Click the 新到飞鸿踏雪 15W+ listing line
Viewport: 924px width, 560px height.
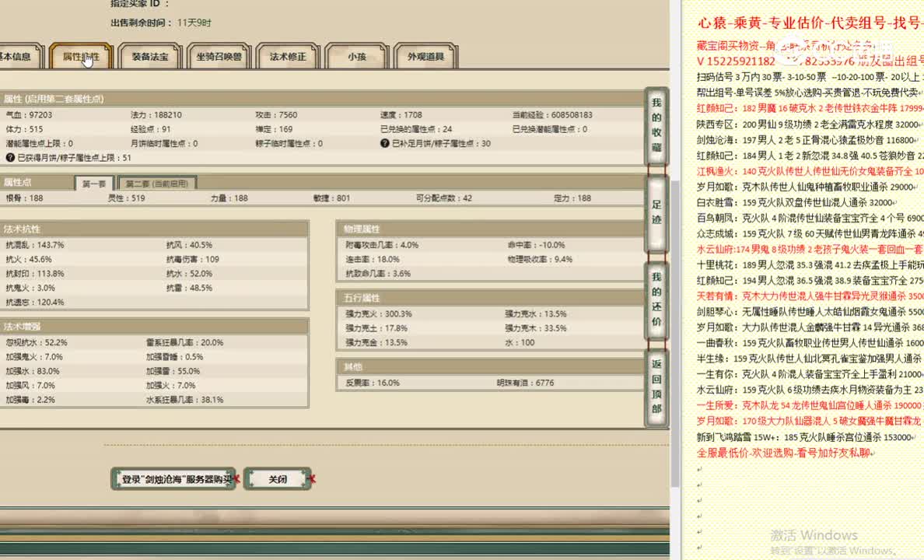807,437
